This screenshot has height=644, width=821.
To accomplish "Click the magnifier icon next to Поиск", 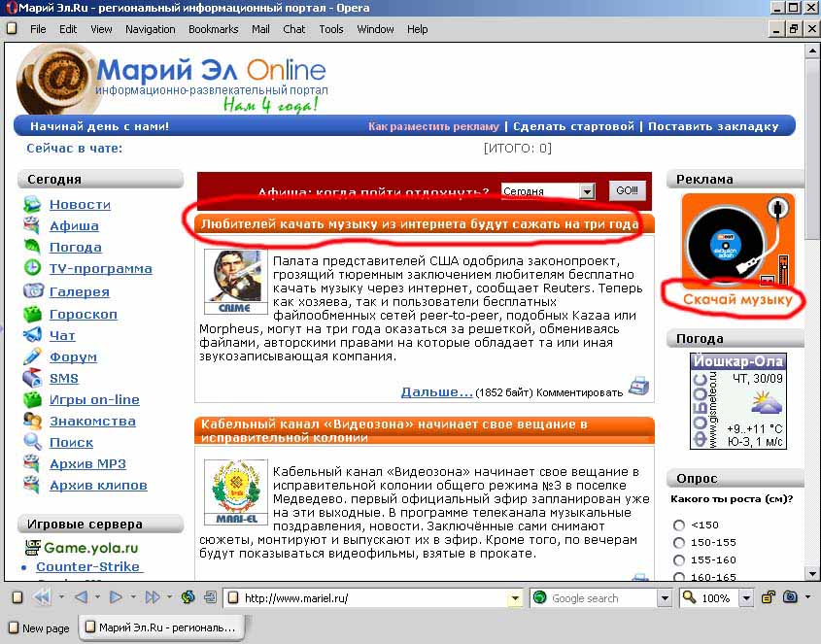I will (x=33, y=442).
